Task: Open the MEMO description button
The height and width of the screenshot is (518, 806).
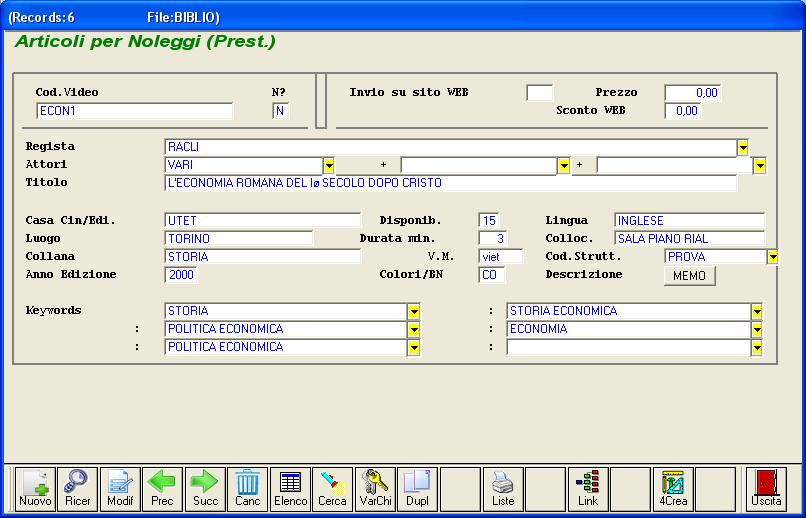Action: (x=689, y=276)
